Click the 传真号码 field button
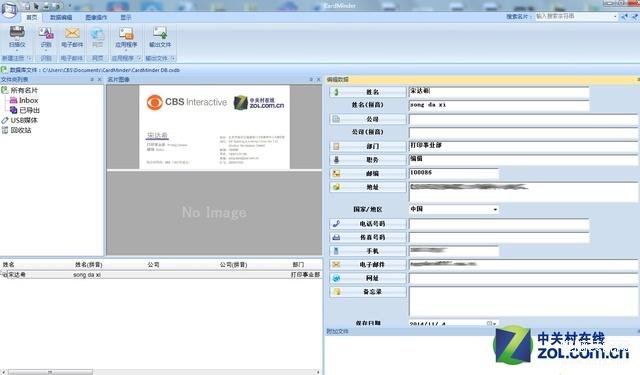 click(x=368, y=237)
